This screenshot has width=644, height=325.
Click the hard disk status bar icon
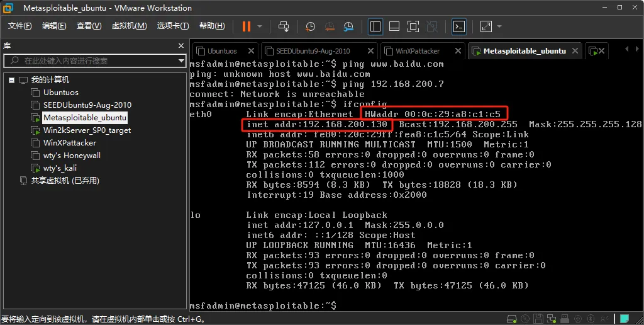512,319
